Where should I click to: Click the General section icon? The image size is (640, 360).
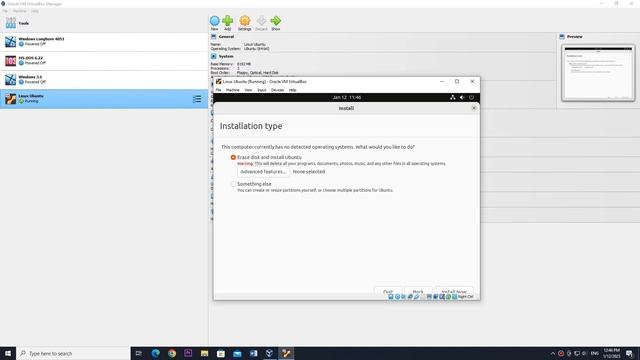213,37
